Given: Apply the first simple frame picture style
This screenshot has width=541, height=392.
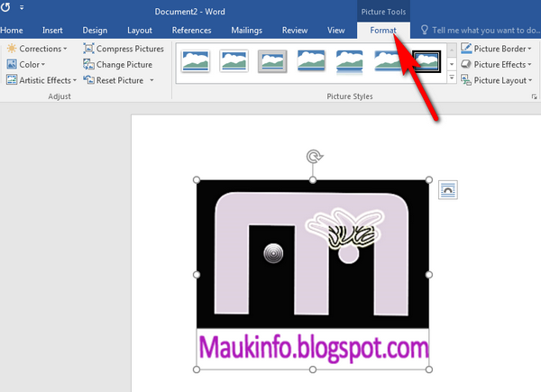Looking at the screenshot, I should pos(196,61).
